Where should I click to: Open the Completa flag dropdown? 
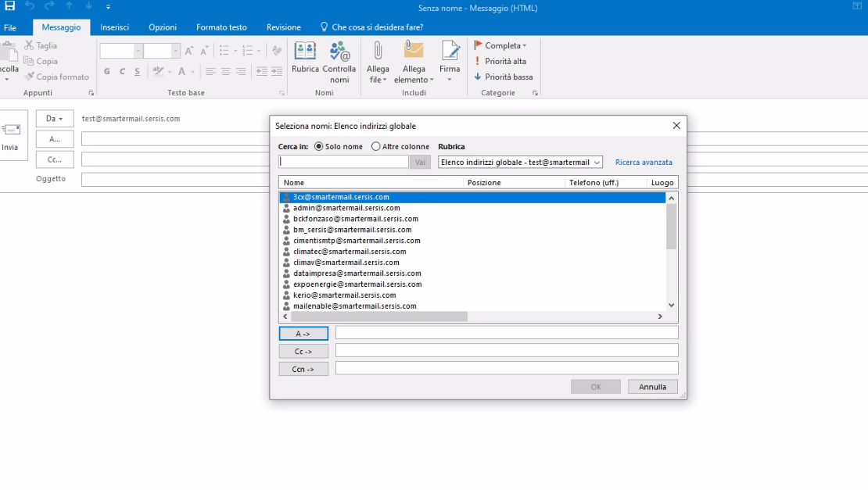click(500, 45)
